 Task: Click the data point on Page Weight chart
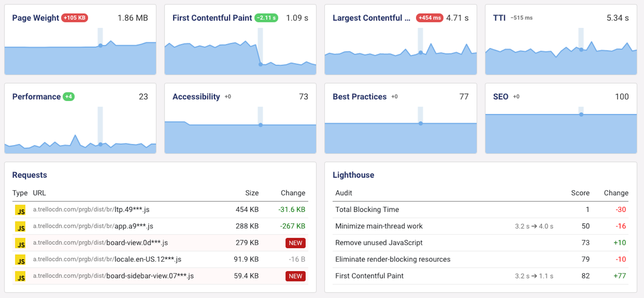(x=100, y=46)
